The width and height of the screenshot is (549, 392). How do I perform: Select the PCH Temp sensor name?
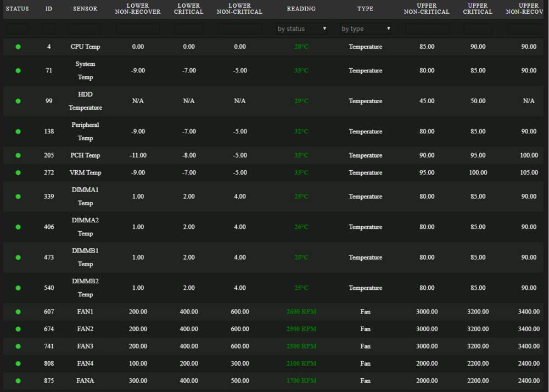coord(85,155)
